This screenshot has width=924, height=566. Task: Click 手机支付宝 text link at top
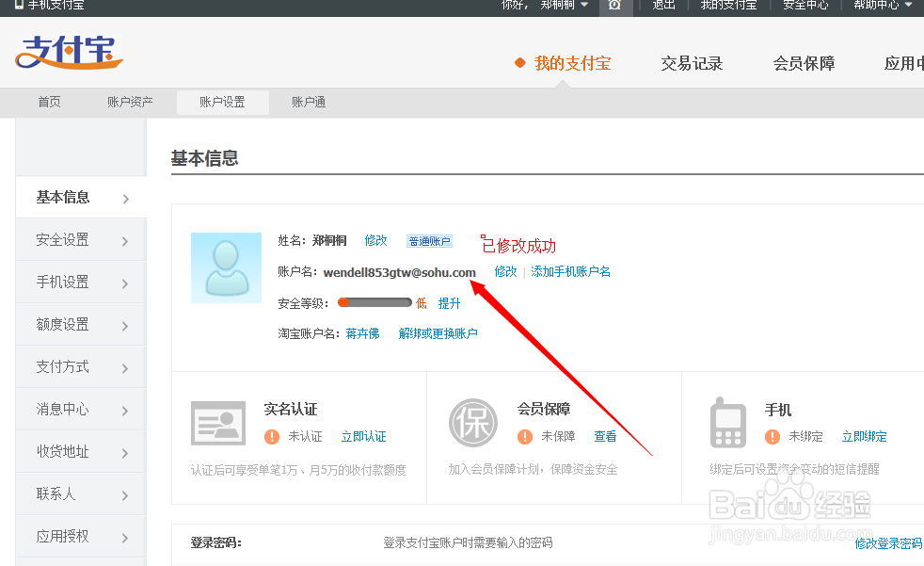click(56, 5)
